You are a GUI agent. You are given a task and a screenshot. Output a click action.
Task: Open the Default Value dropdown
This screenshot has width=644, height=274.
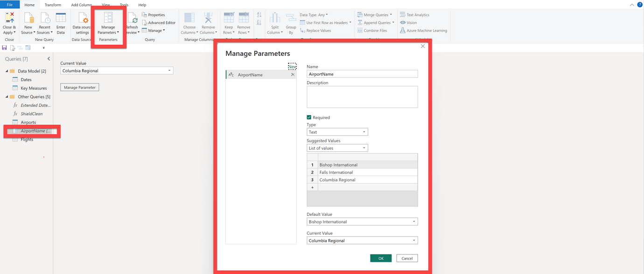[x=362, y=221]
